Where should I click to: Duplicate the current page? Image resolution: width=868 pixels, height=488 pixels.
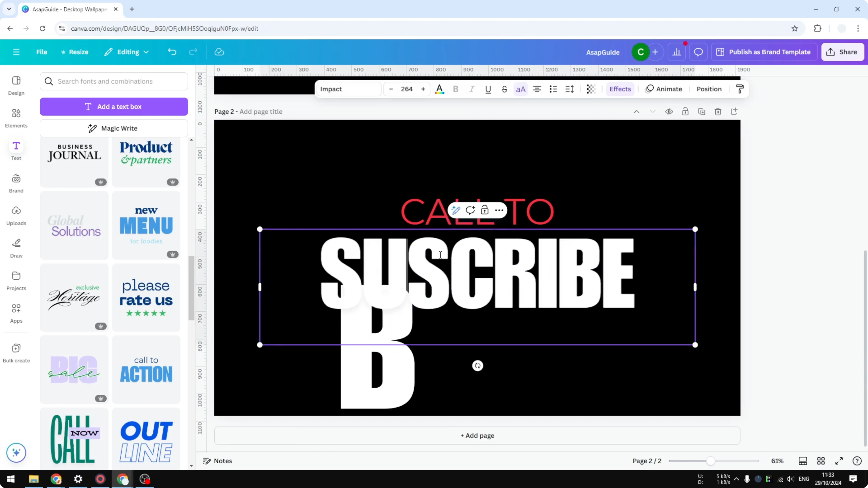click(701, 112)
